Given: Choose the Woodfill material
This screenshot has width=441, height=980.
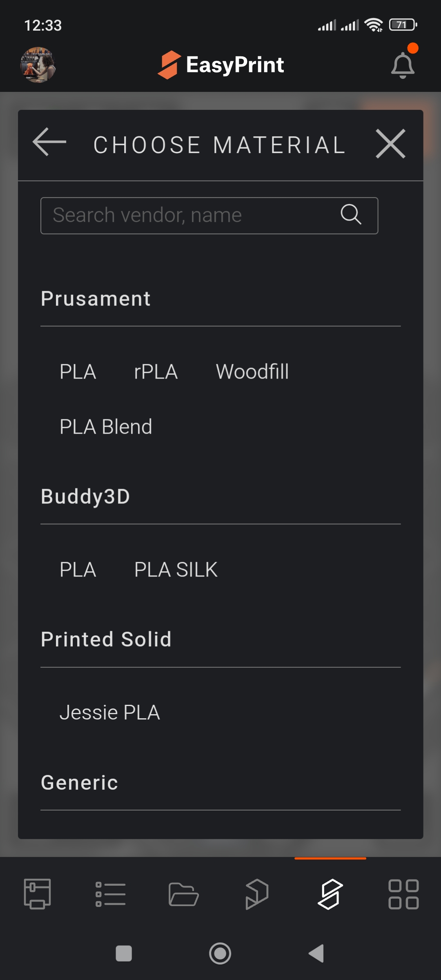Looking at the screenshot, I should 252,372.
